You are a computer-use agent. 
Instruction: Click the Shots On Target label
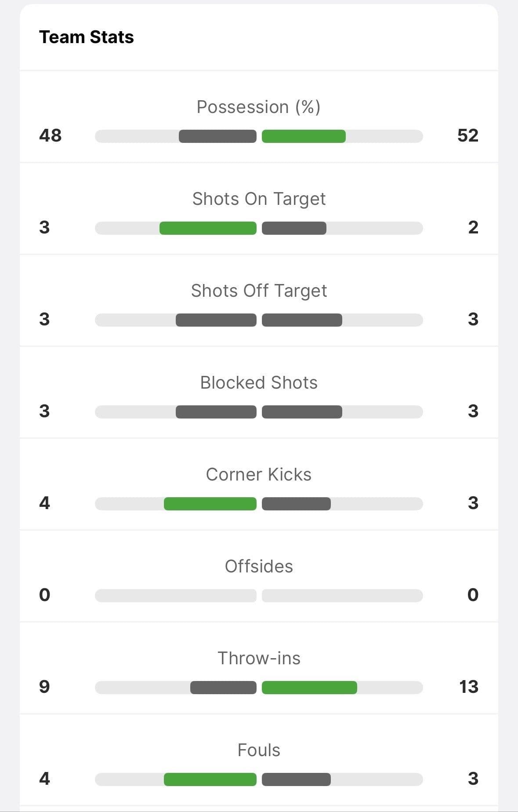tap(259, 199)
